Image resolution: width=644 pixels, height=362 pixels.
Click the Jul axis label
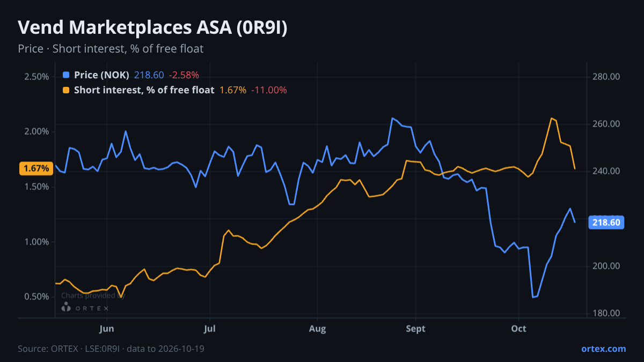[210, 328]
